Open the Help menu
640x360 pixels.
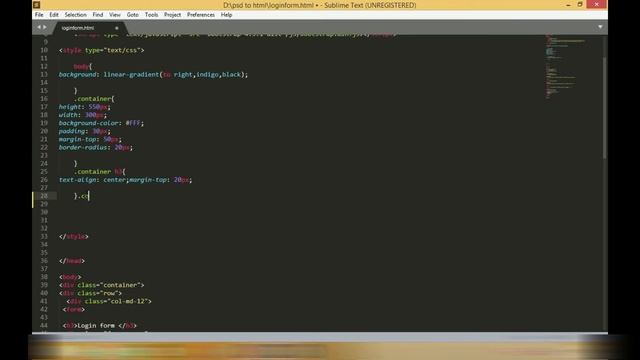point(227,15)
